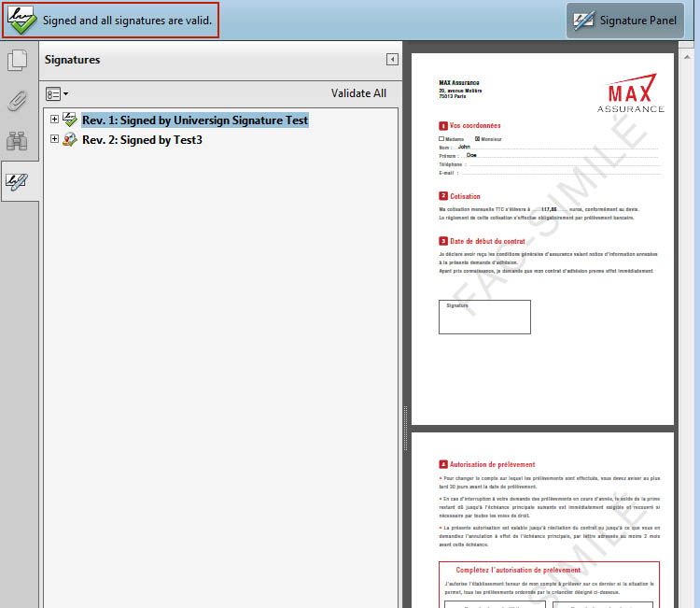Select Rev. 1: Signed by Universign Signature Test
This screenshot has width=700, height=608.
click(x=194, y=120)
